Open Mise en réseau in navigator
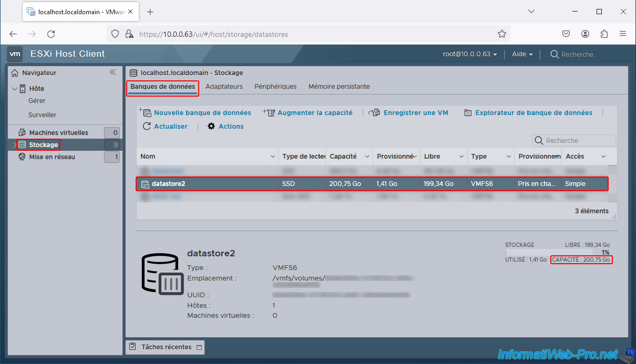The height and width of the screenshot is (364, 636). pos(52,157)
